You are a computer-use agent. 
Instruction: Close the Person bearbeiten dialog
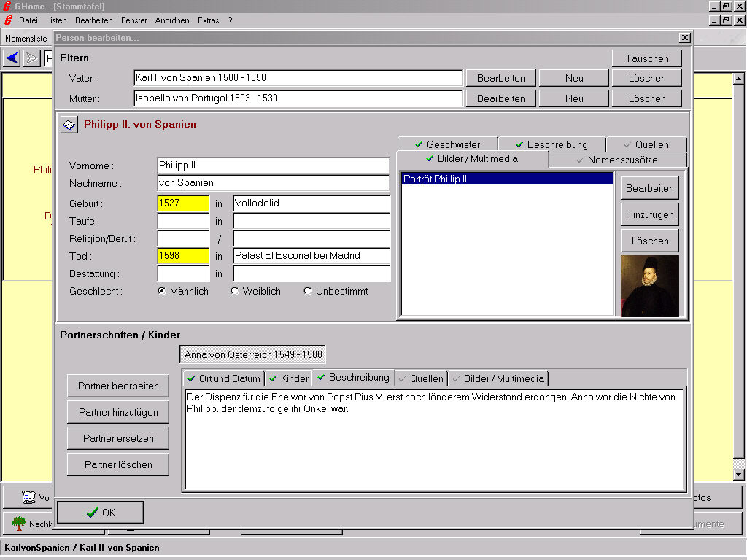(684, 38)
